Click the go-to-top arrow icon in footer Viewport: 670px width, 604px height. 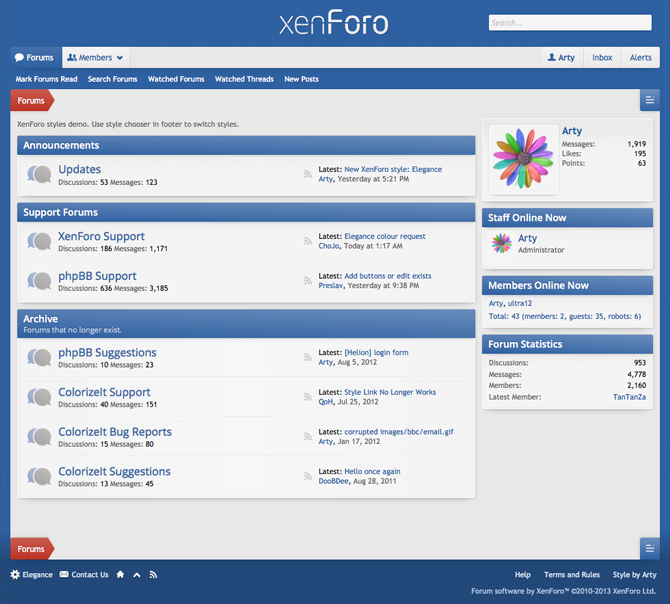pos(137,575)
